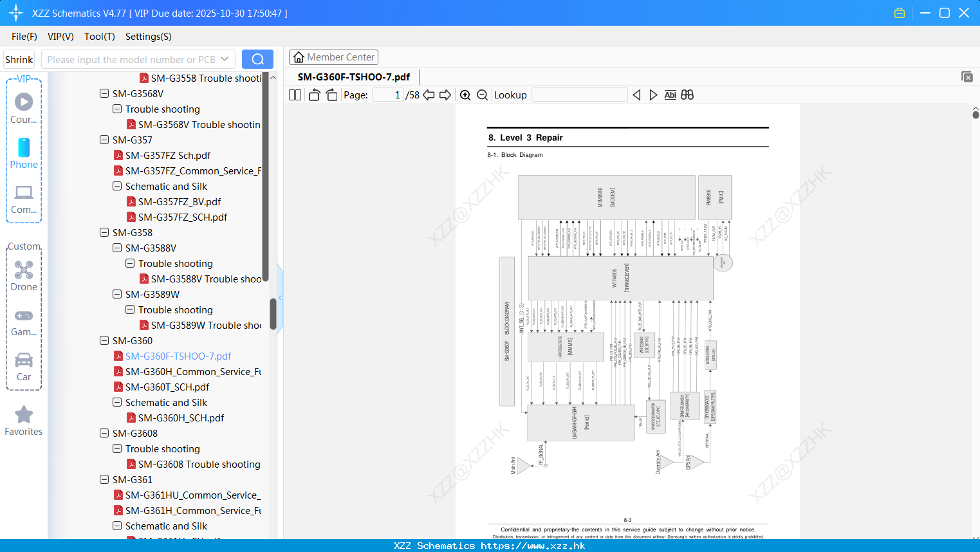The image size is (980, 552).
Task: Collapse the SM-G3568V node
Action: coord(104,93)
